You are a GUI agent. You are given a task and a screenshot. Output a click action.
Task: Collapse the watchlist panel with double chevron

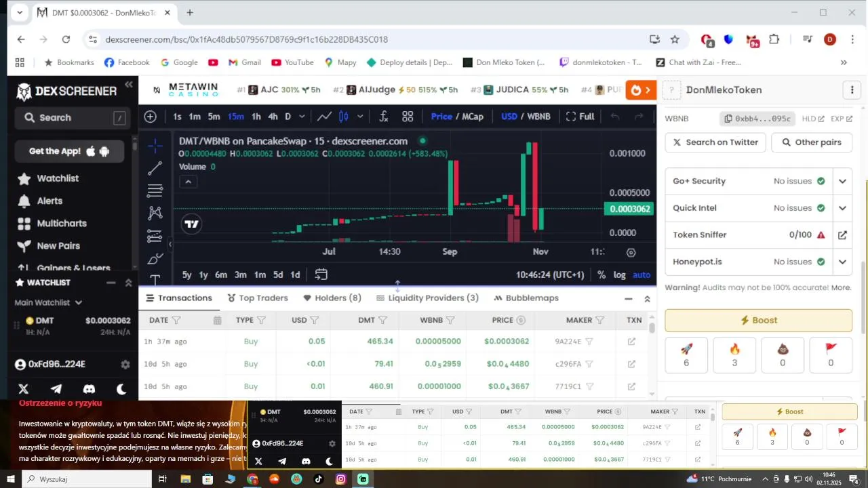click(129, 283)
